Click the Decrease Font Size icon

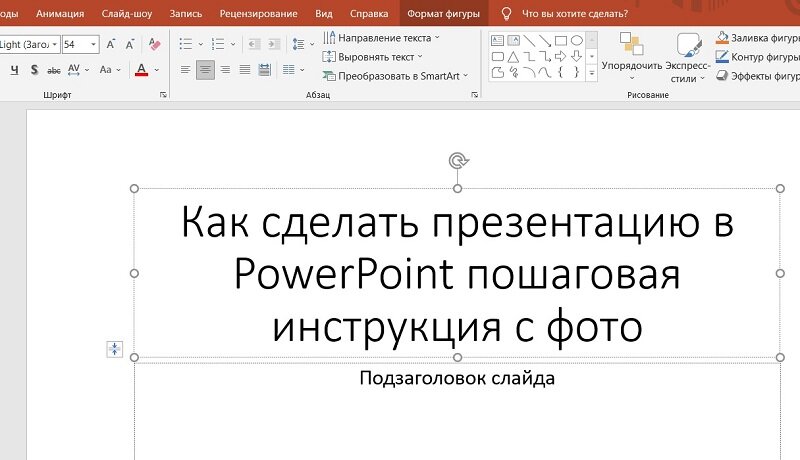(x=130, y=44)
